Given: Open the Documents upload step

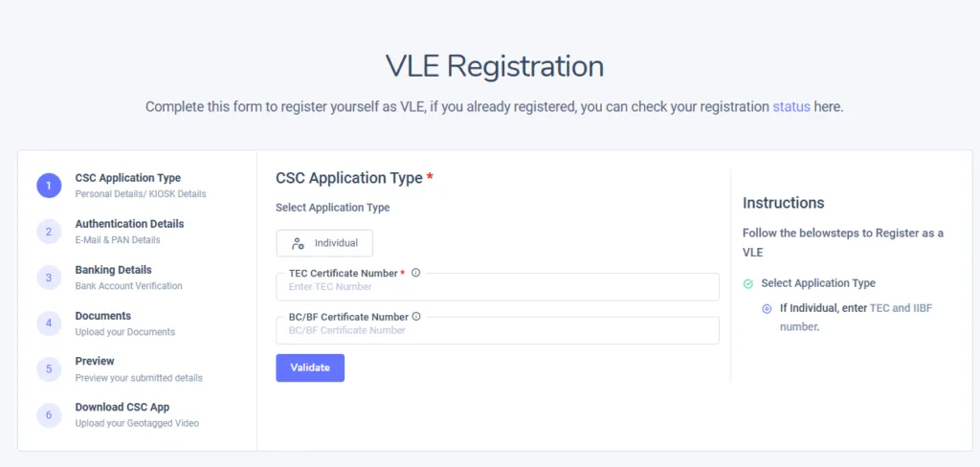Looking at the screenshot, I should (x=103, y=316).
